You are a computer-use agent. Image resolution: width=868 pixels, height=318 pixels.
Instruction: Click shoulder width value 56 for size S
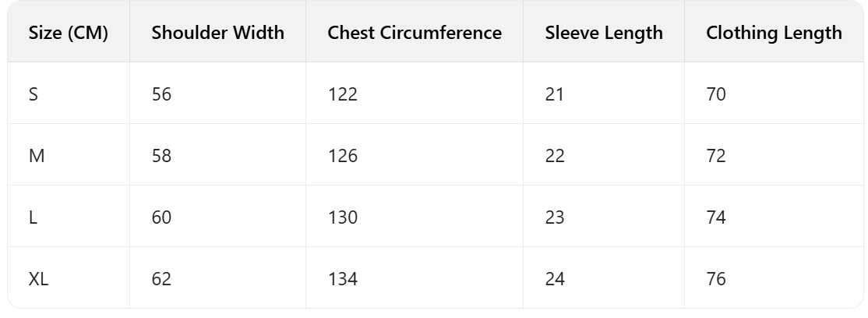pyautogui.click(x=161, y=94)
